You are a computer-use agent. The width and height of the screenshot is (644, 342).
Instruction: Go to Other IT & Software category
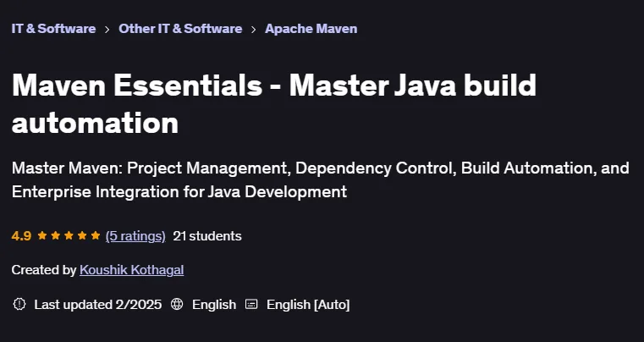point(180,29)
